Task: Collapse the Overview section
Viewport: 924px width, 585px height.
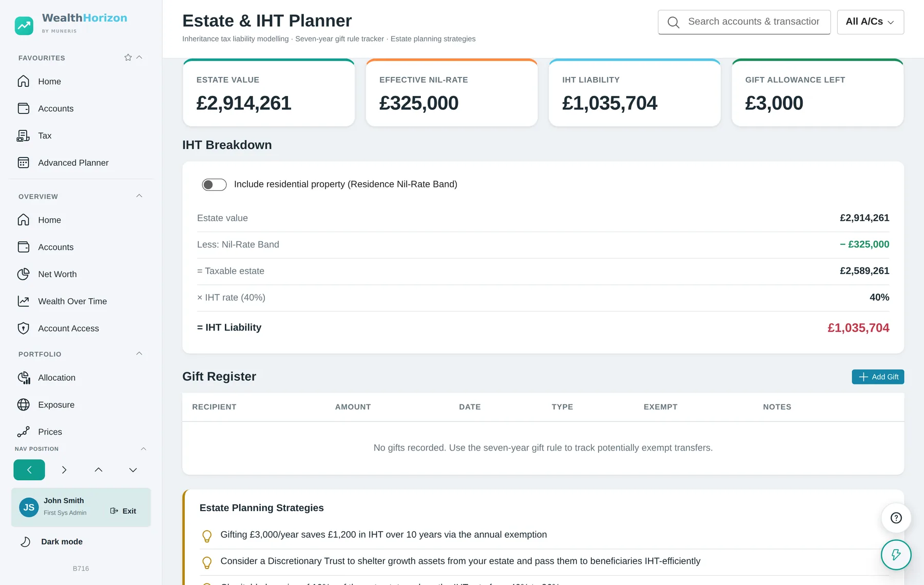Action: (x=139, y=196)
